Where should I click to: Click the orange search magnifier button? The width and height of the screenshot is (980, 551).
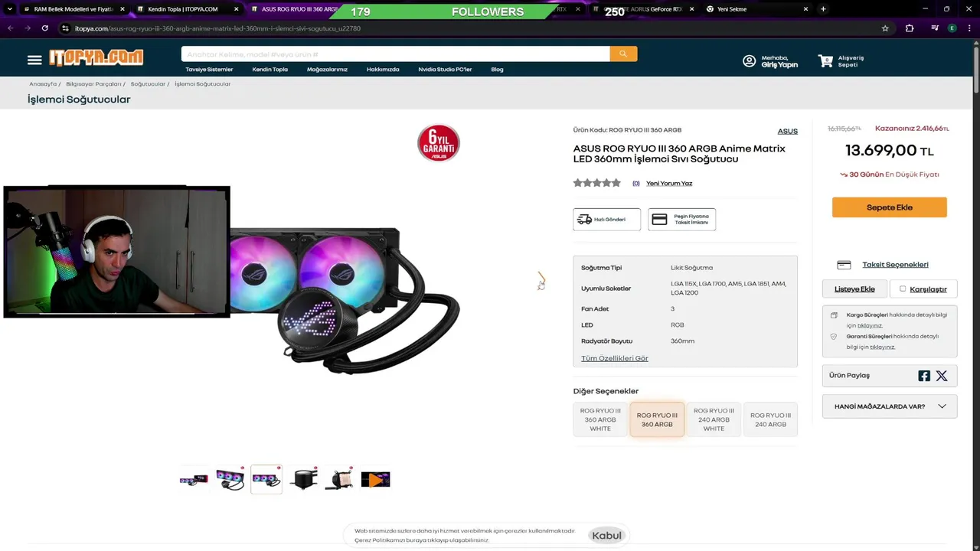(x=623, y=54)
